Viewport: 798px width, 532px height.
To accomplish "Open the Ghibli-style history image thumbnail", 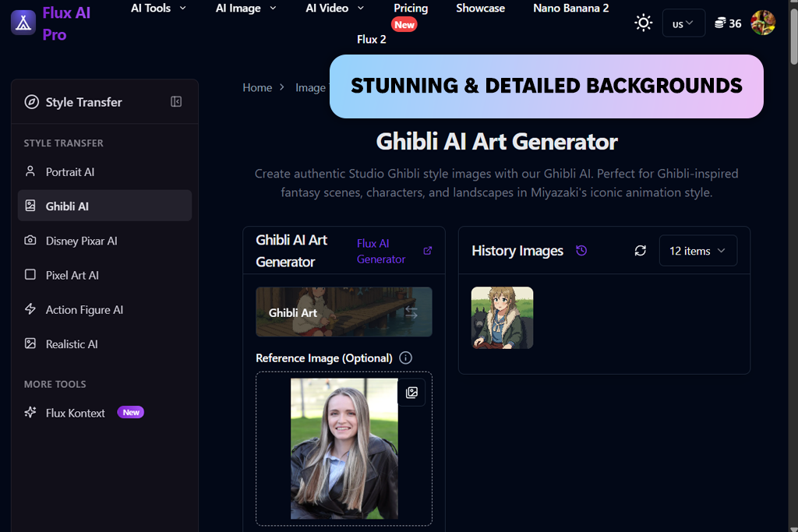I will pyautogui.click(x=503, y=318).
